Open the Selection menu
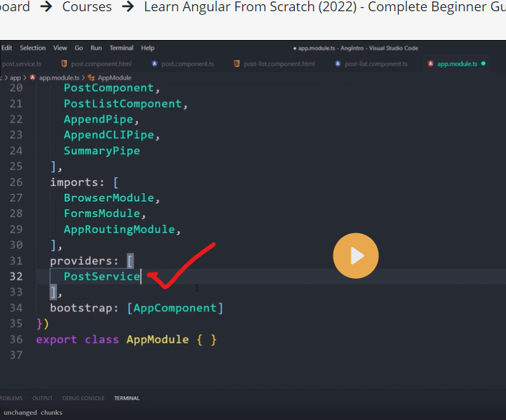 click(32, 48)
